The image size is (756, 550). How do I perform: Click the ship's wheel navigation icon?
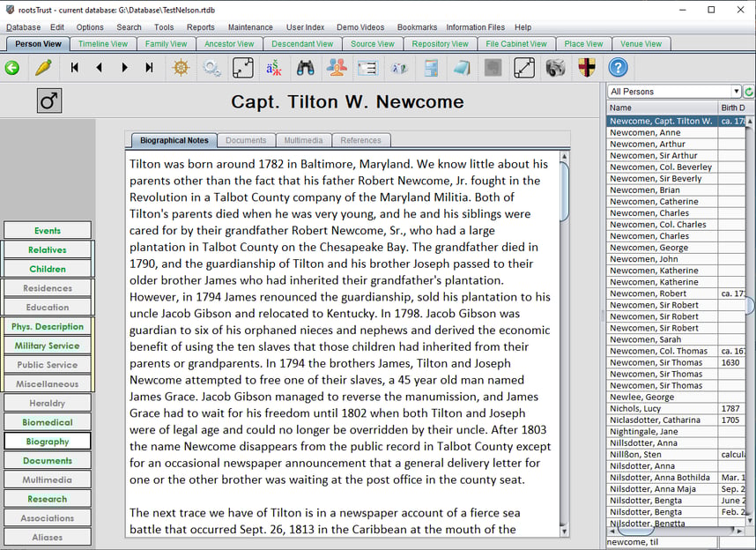coord(181,68)
